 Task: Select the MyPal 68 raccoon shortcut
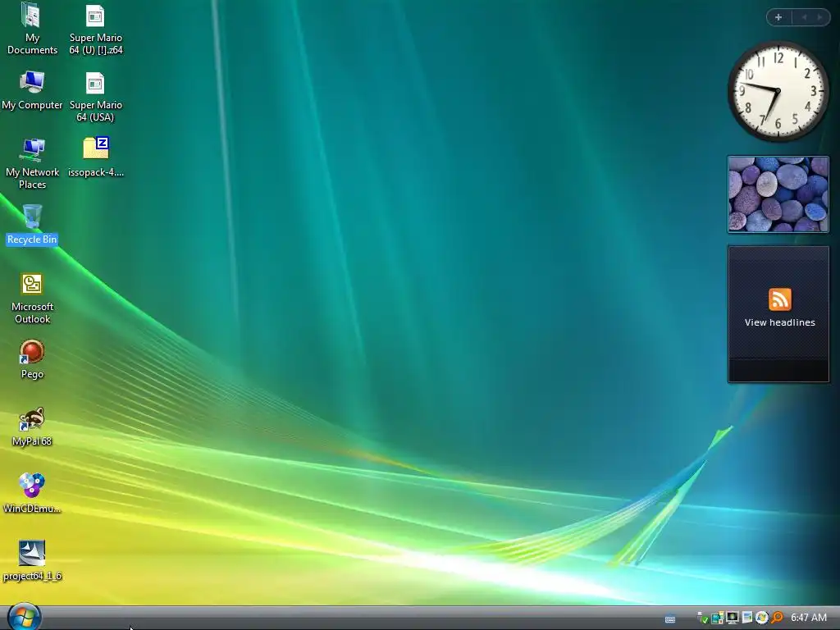pyautogui.click(x=32, y=427)
